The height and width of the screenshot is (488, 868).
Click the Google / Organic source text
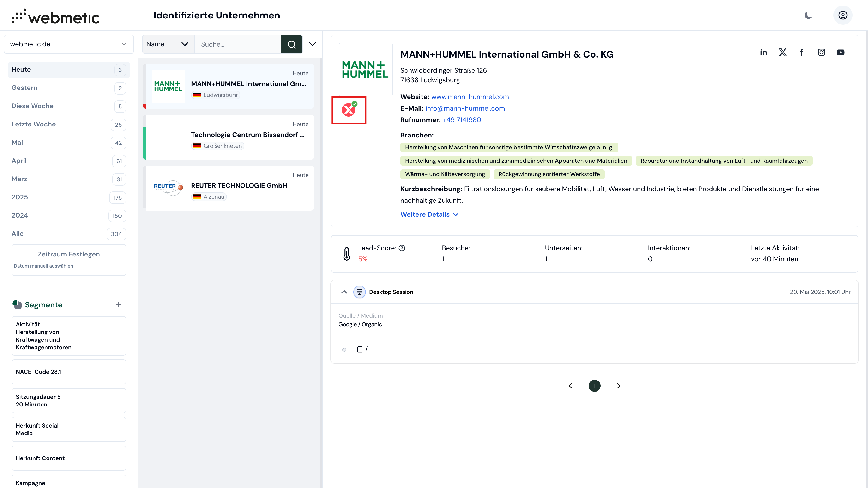[360, 324]
